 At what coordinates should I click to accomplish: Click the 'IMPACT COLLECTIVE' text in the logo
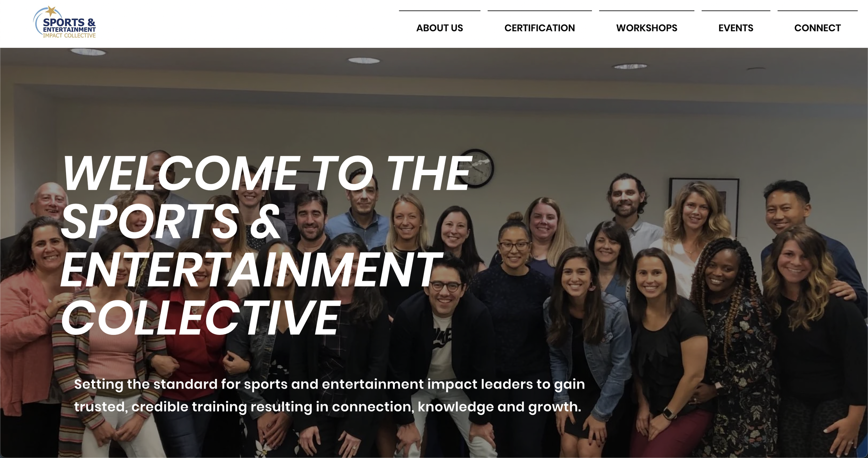pyautogui.click(x=69, y=35)
